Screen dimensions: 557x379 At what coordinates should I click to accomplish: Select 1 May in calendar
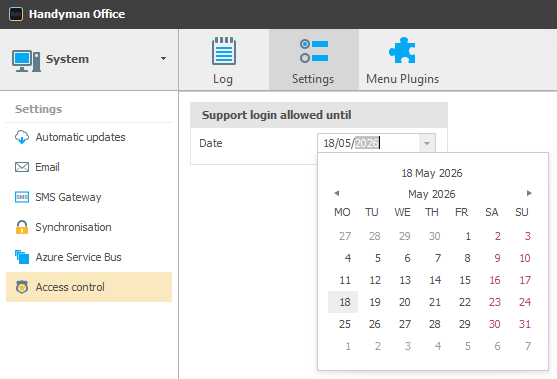pyautogui.click(x=468, y=236)
